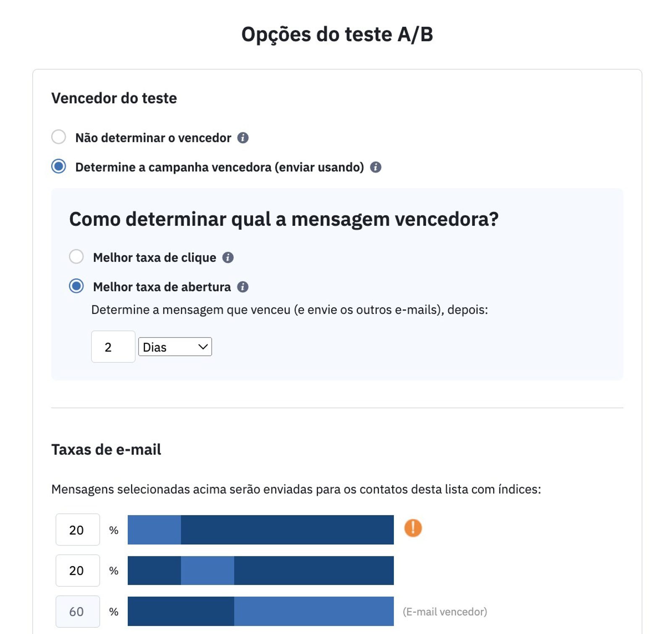This screenshot has width=672, height=634.
Task: Open info tooltip for "Melhor taxa de abertura"
Action: click(x=243, y=287)
